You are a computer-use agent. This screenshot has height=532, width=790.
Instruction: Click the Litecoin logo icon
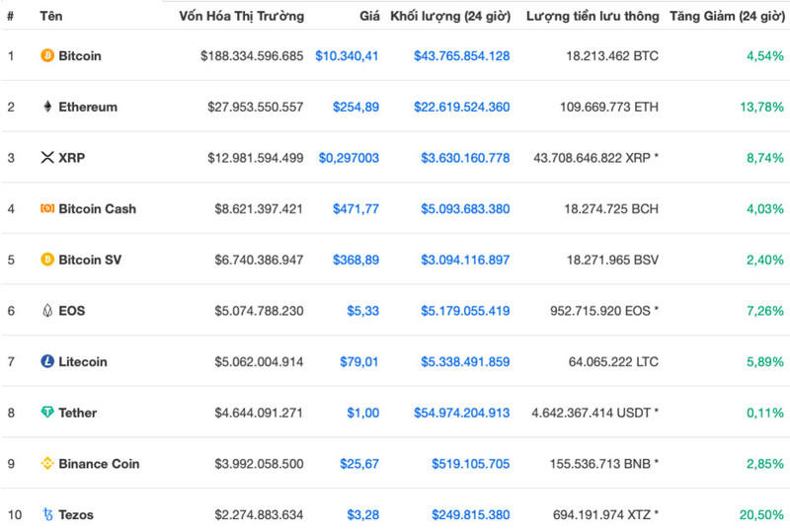47,362
